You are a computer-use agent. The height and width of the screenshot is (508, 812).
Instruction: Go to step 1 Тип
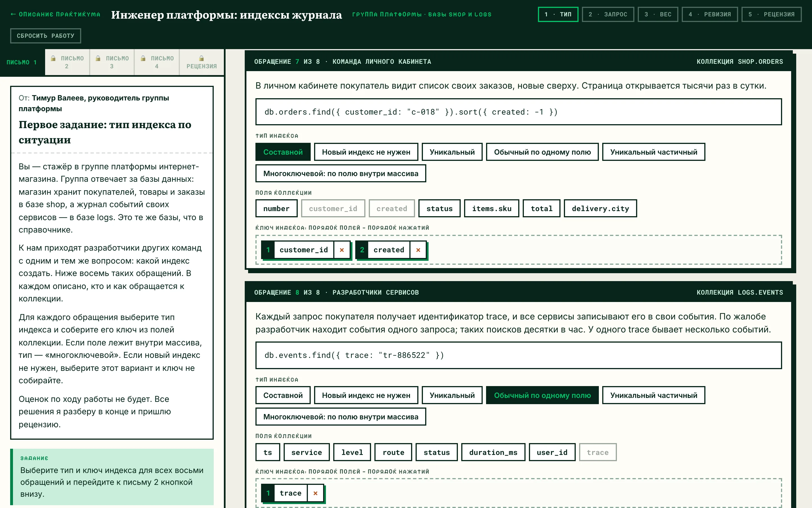click(x=558, y=14)
